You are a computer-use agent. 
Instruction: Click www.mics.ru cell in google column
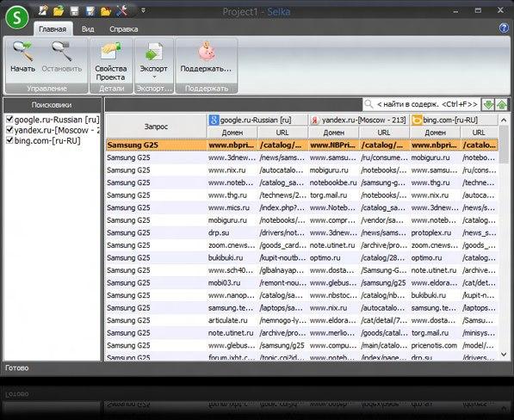pyautogui.click(x=232, y=207)
